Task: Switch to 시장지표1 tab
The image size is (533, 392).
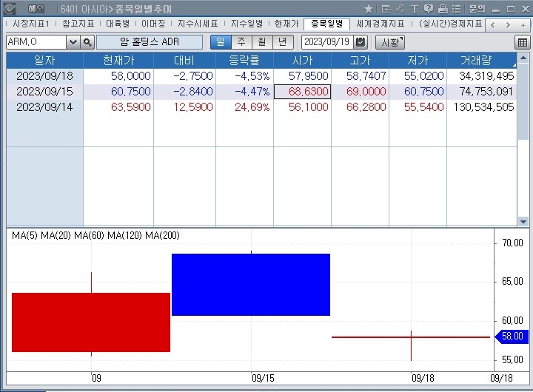Action: click(x=31, y=24)
